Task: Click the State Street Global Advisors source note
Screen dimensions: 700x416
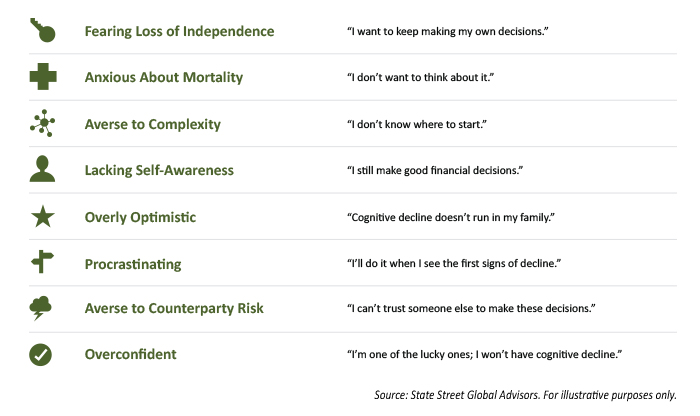Action: tap(525, 395)
